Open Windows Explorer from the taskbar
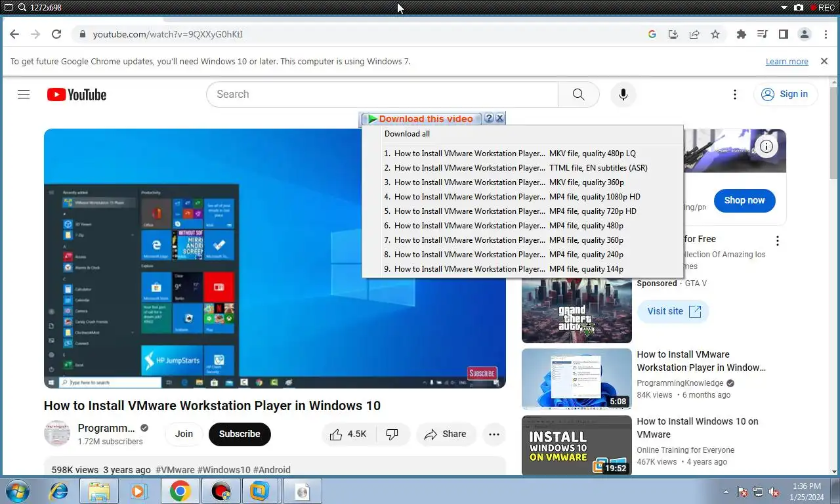840x504 pixels. [x=98, y=491]
